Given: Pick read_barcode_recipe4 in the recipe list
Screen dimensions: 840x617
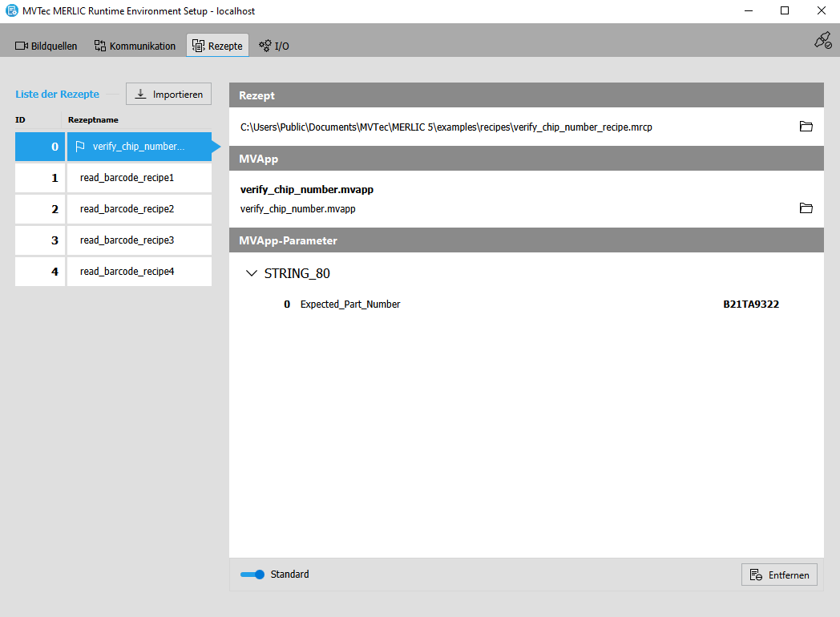Looking at the screenshot, I should point(127,272).
